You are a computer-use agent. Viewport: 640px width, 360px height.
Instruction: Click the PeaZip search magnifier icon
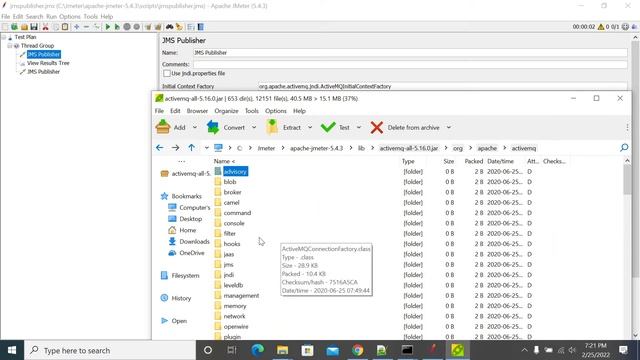coord(624,148)
